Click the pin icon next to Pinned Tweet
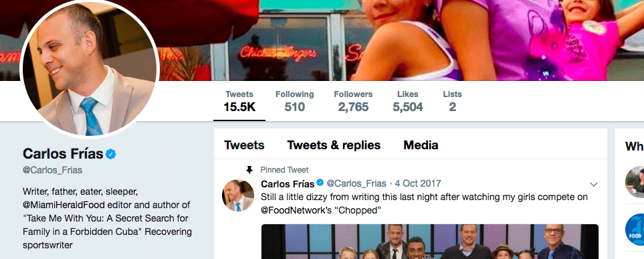 249,170
